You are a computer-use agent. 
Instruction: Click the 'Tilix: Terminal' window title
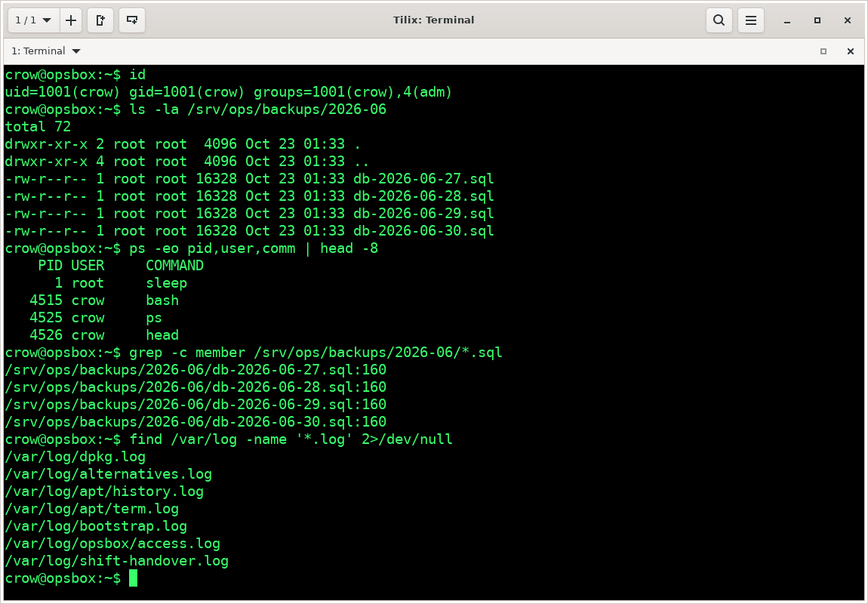click(433, 20)
